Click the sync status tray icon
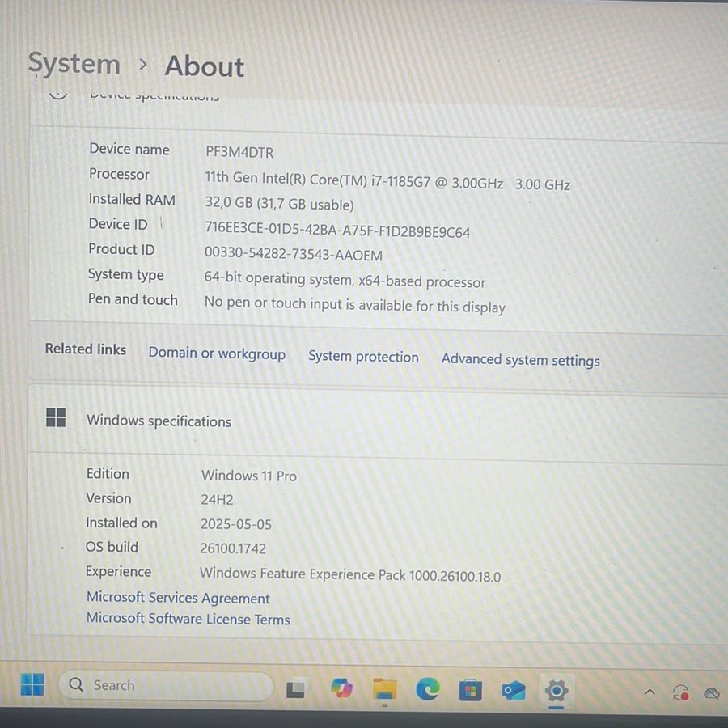The width and height of the screenshot is (728, 728). pos(681,692)
